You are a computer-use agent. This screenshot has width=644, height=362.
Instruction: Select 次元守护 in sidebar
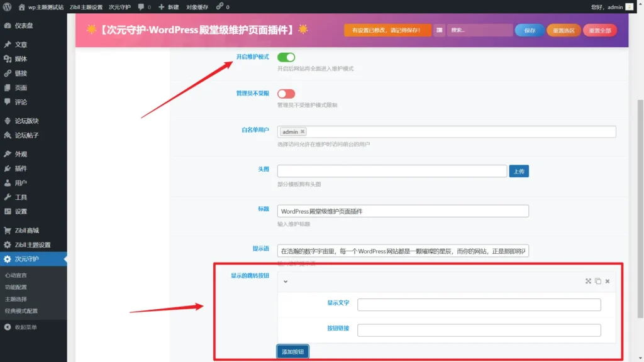pyautogui.click(x=33, y=259)
